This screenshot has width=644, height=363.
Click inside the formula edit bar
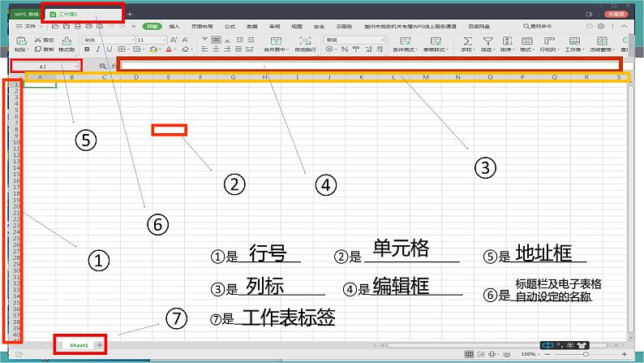(x=370, y=65)
